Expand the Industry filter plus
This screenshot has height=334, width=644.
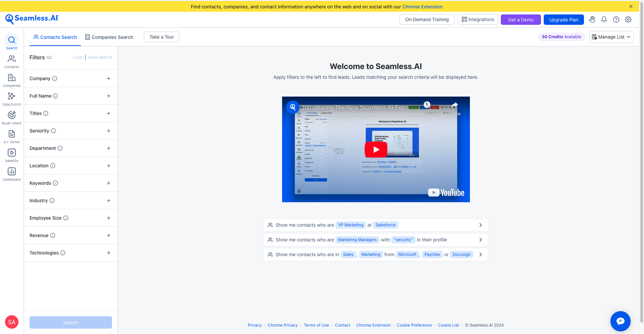[109, 201]
